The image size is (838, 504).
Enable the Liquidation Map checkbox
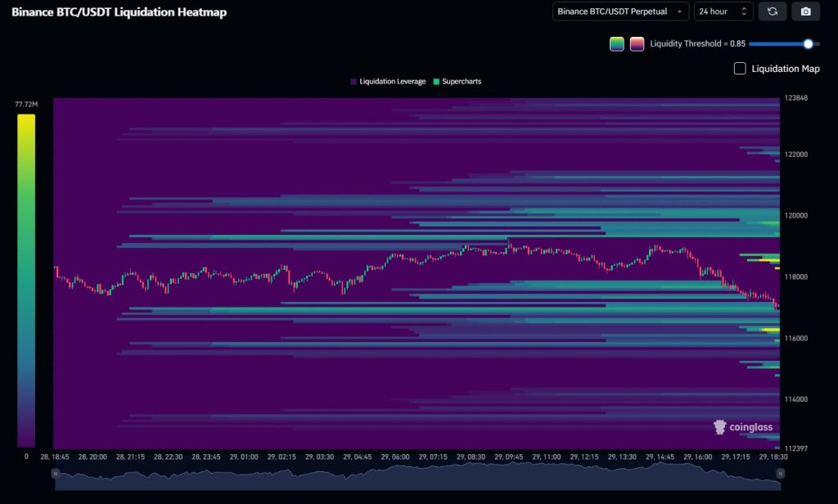click(739, 69)
